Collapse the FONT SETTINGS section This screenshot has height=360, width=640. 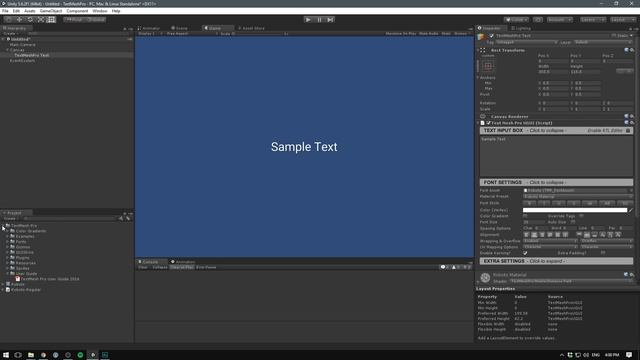click(x=556, y=182)
